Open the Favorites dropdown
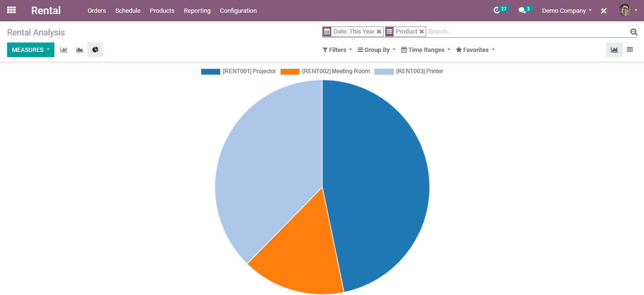This screenshot has width=644, height=295. (x=475, y=50)
